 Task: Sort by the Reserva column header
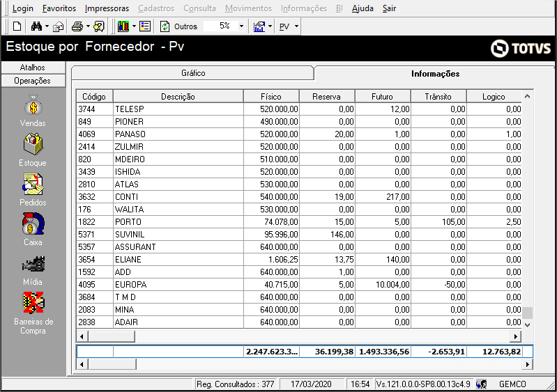pyautogui.click(x=327, y=97)
